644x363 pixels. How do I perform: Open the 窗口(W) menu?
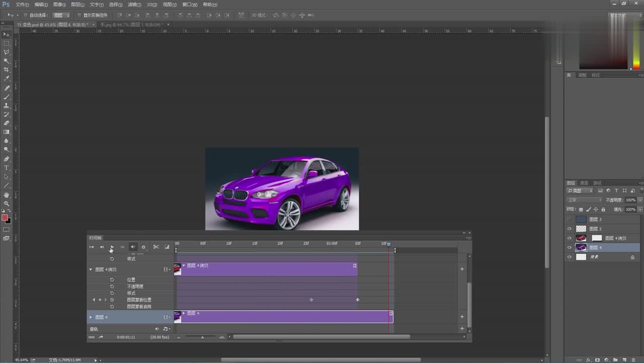[190, 5]
